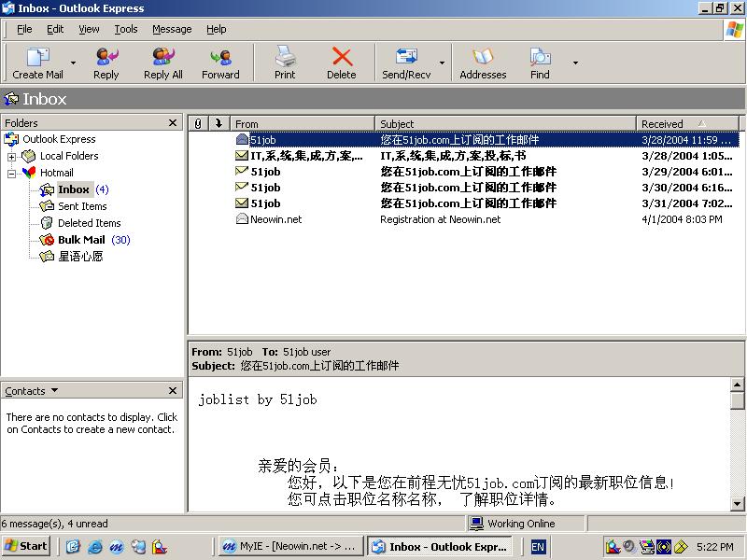This screenshot has width=747, height=560.
Task: Open the Help menu
Action: pos(216,29)
